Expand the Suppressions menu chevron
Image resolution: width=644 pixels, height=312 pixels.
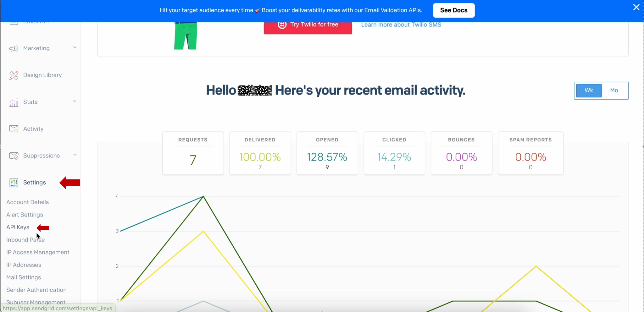75,155
